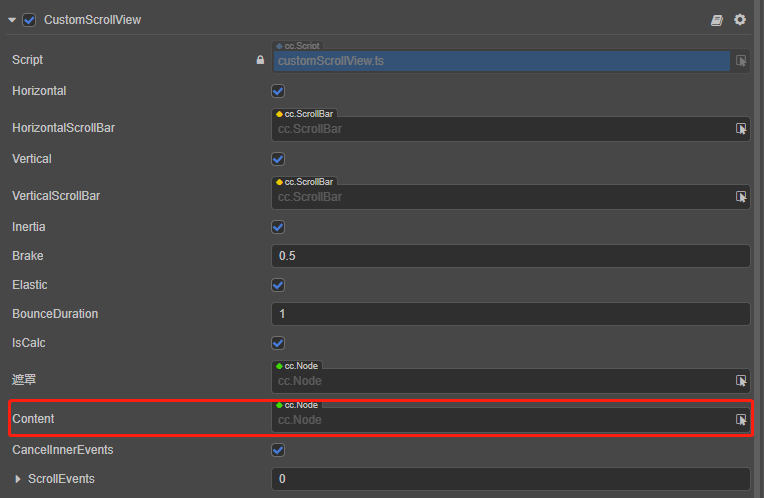The width and height of the screenshot is (766, 498).
Task: Turn off the Inertia checkbox
Action: [x=278, y=227]
